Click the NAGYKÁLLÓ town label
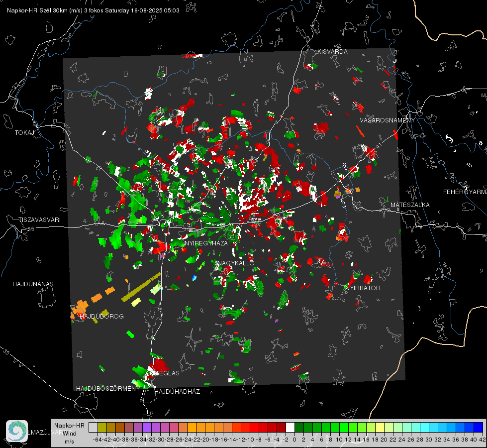The image size is (487, 448). [236, 263]
